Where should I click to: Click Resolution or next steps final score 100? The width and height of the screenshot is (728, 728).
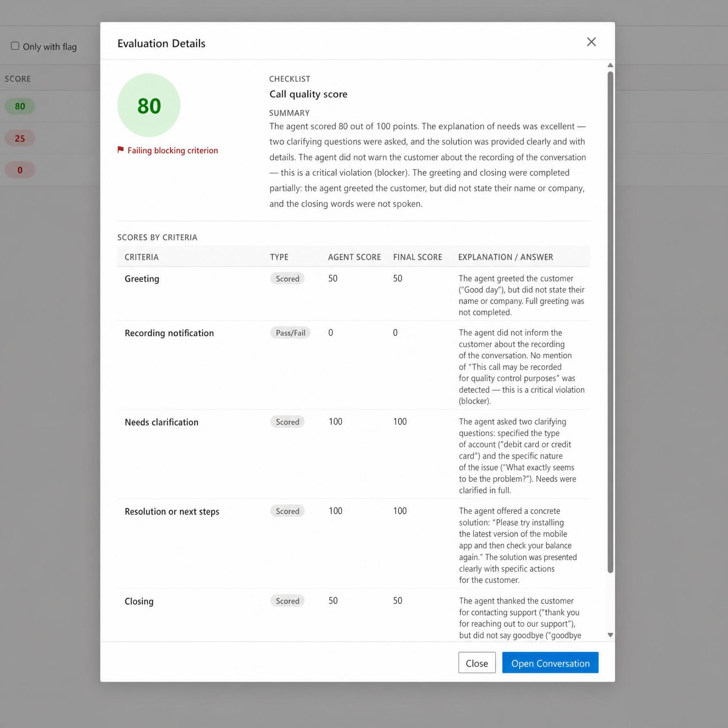click(x=400, y=511)
